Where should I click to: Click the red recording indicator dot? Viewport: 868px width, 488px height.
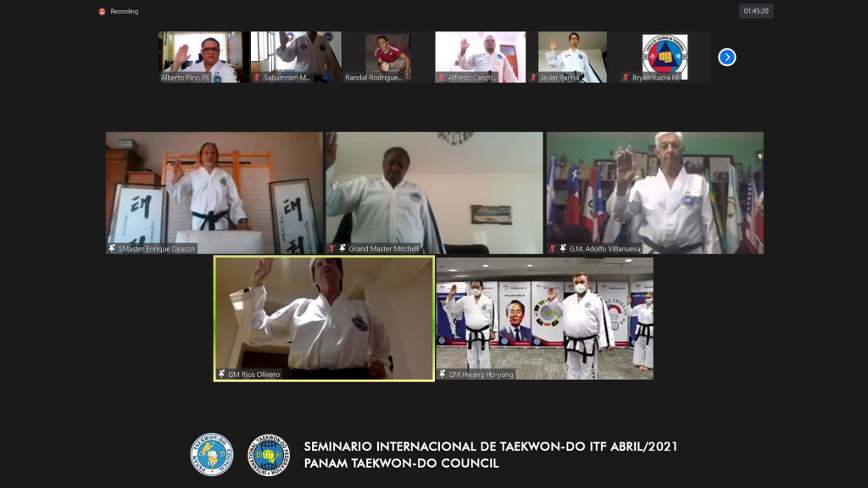(x=102, y=12)
